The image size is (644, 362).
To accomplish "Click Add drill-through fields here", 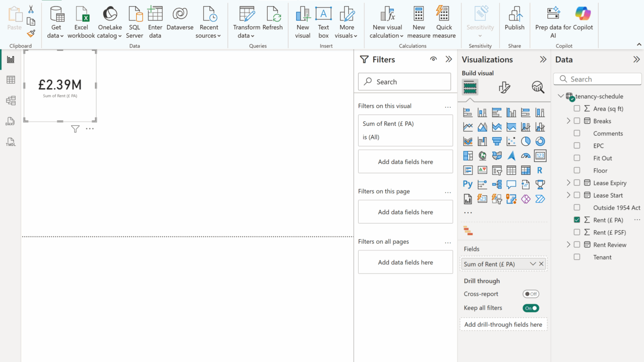I will (503, 324).
